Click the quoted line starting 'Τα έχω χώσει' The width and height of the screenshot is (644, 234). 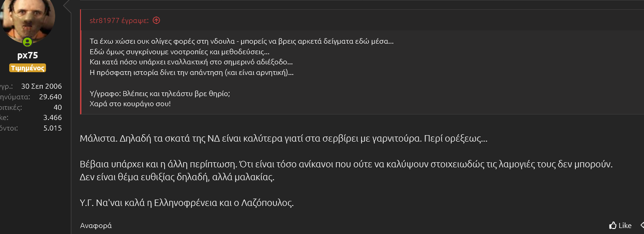coord(241,41)
